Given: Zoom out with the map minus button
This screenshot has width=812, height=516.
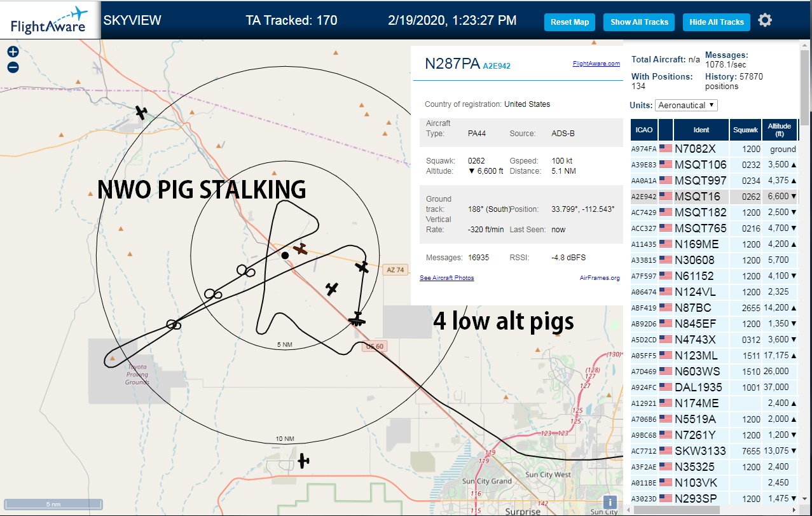Looking at the screenshot, I should pos(13,67).
